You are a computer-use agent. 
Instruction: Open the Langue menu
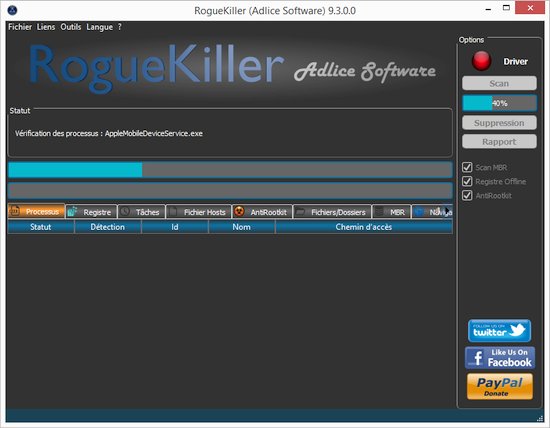100,27
